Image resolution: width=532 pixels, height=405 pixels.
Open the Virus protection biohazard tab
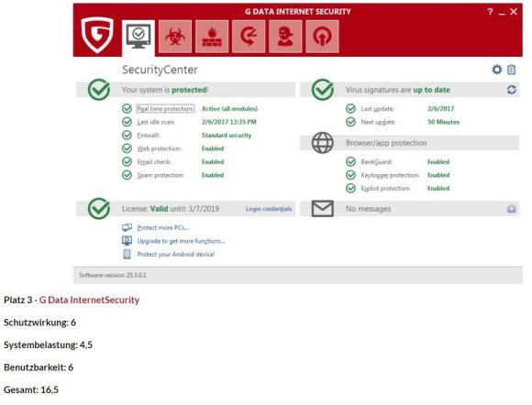175,37
